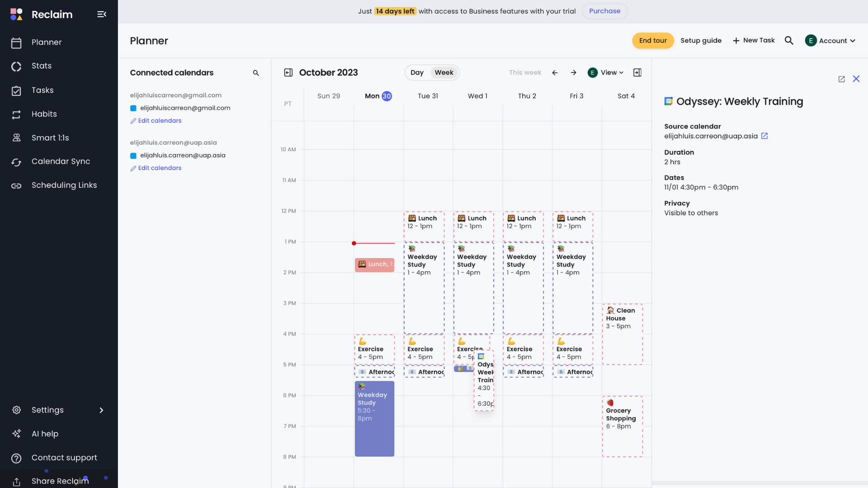Click the search icon in the top bar
This screenshot has height=488, width=868.
point(789,41)
